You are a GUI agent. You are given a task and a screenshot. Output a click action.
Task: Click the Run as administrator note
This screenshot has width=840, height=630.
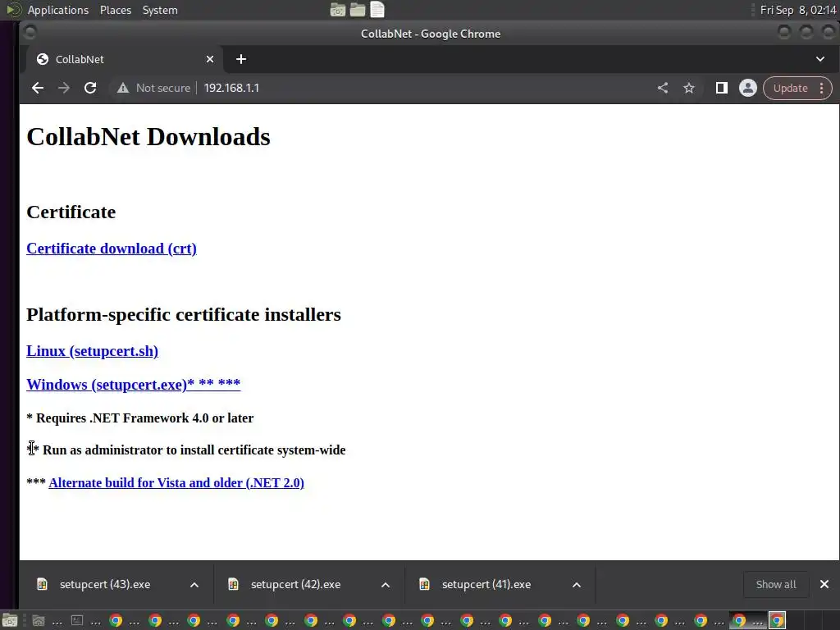tap(186, 450)
